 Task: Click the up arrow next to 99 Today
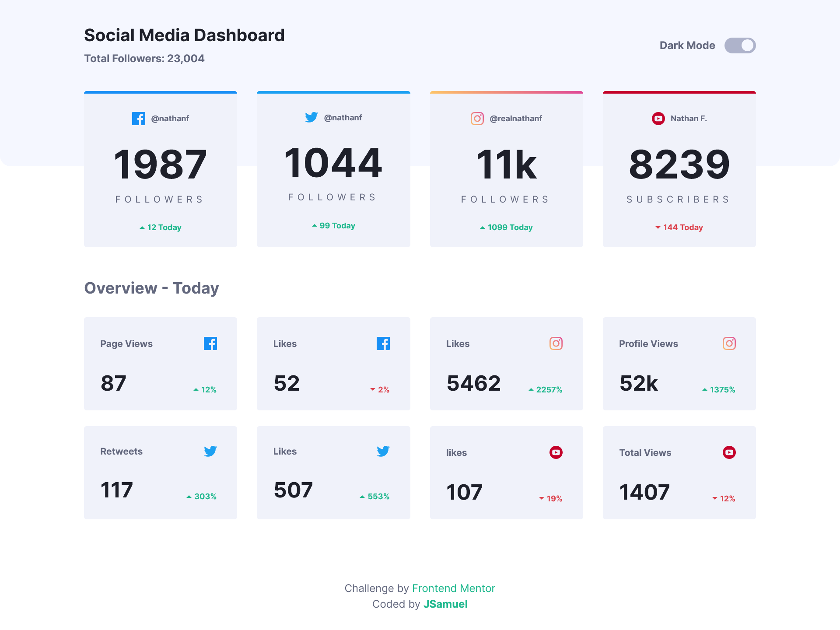tap(315, 226)
